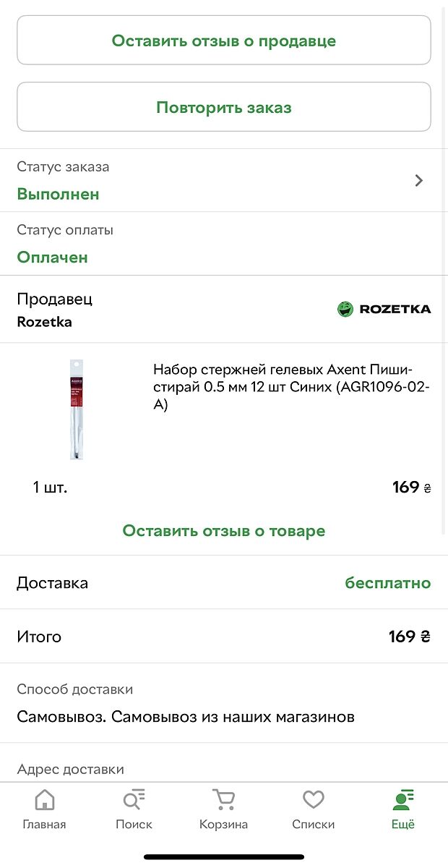
Task: Select seller name Rozetka
Action: (x=45, y=322)
